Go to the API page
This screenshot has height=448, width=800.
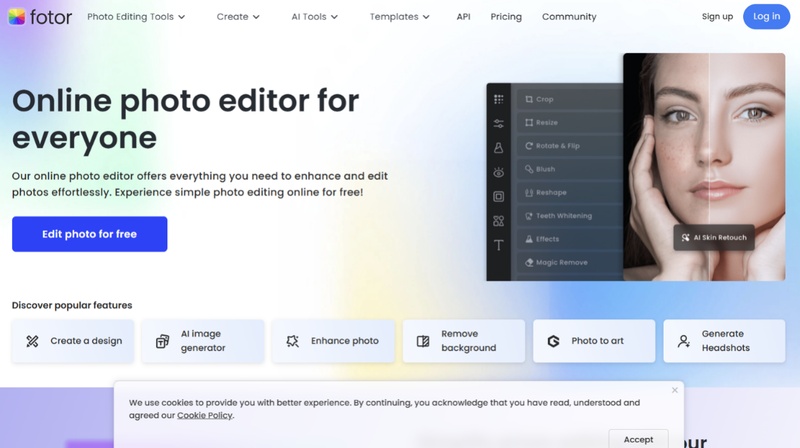tap(463, 17)
